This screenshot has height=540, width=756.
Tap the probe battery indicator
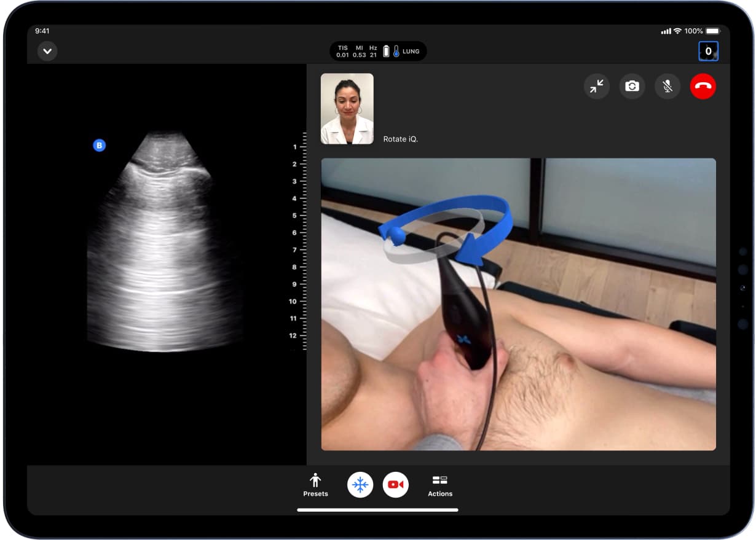pos(387,51)
